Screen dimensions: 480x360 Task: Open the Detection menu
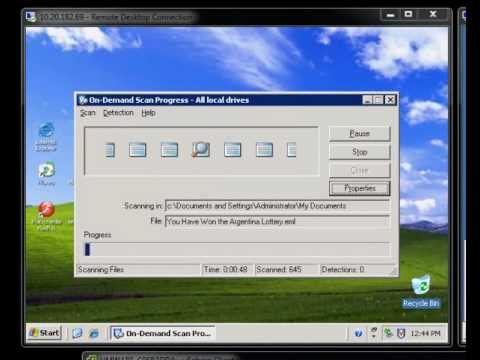tap(118, 113)
